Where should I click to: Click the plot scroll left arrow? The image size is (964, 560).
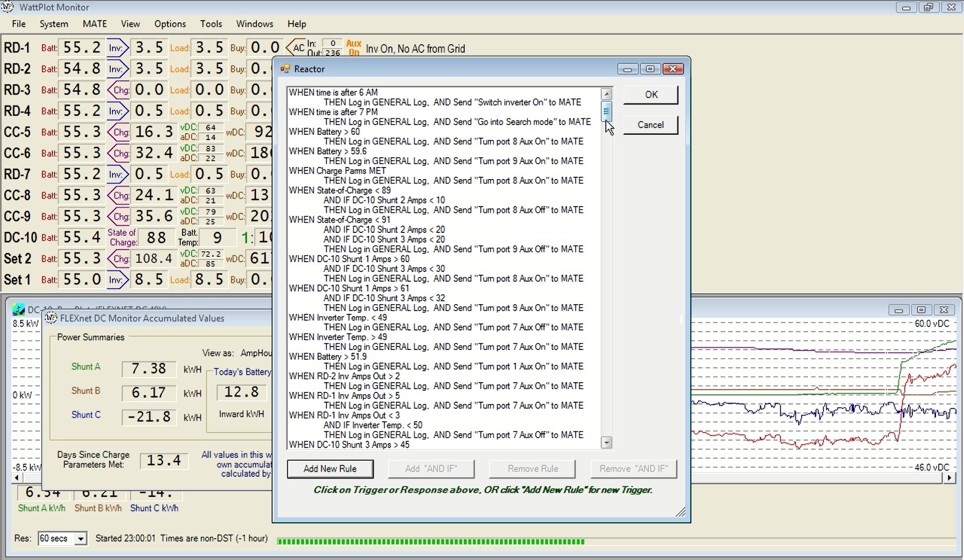click(17, 477)
